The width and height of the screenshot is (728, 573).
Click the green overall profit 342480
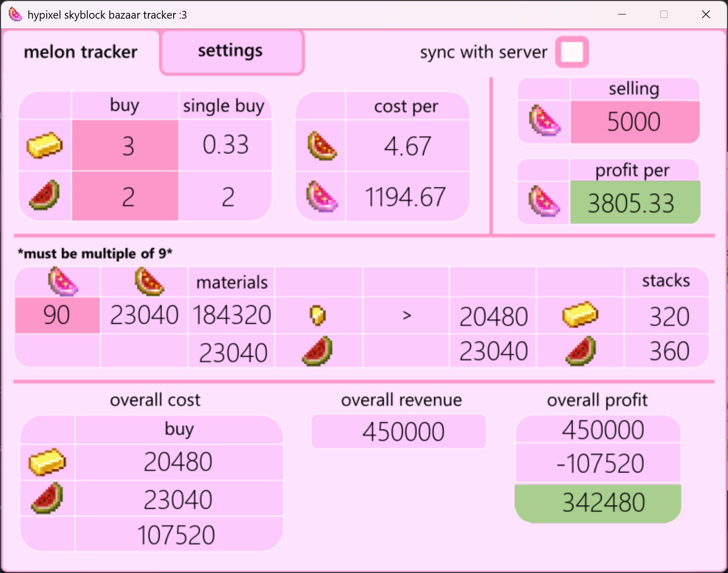[597, 503]
